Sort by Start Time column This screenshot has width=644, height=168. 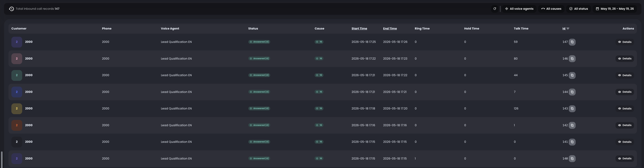[359, 28]
